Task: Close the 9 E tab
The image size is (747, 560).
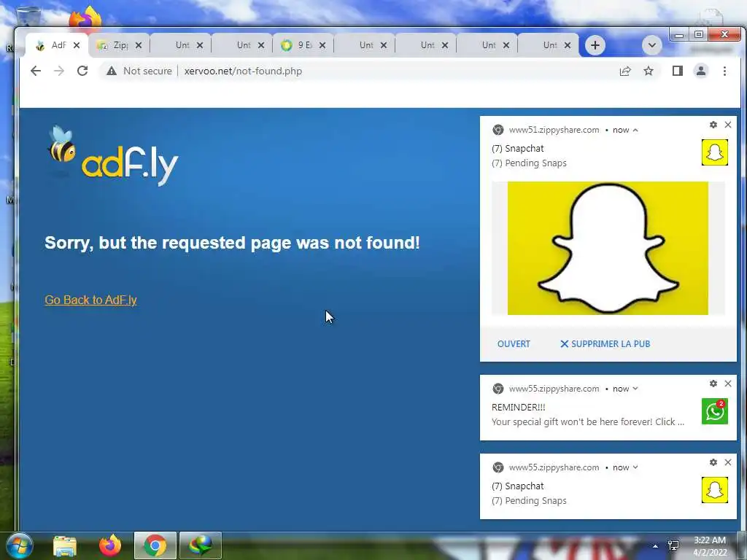Action: point(322,45)
